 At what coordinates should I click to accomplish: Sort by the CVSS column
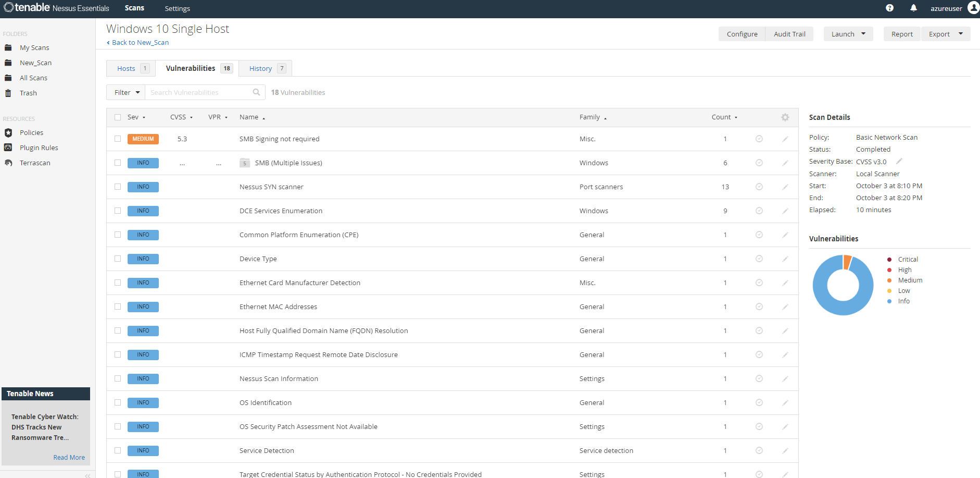[181, 117]
